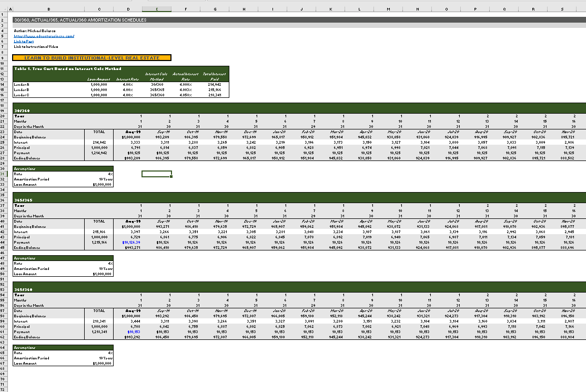Click blue $10,126.39 payment cell
The image size is (586, 392).
[129, 243]
